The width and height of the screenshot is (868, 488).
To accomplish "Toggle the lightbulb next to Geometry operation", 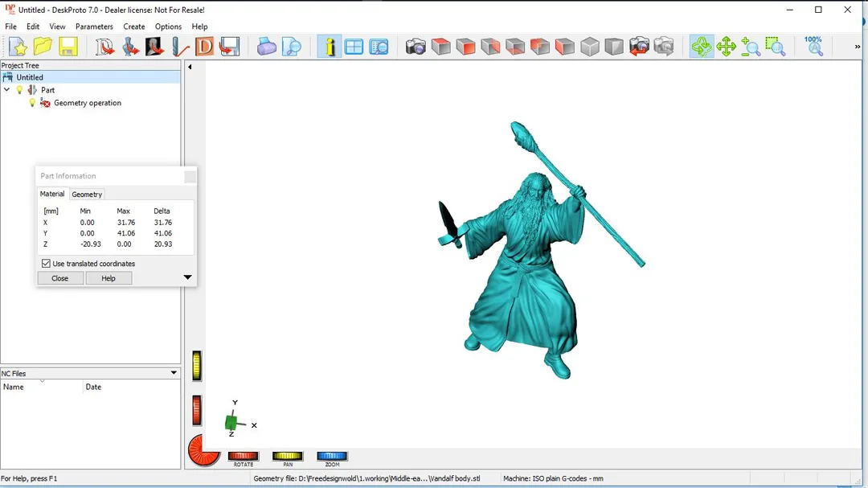I will [x=32, y=102].
